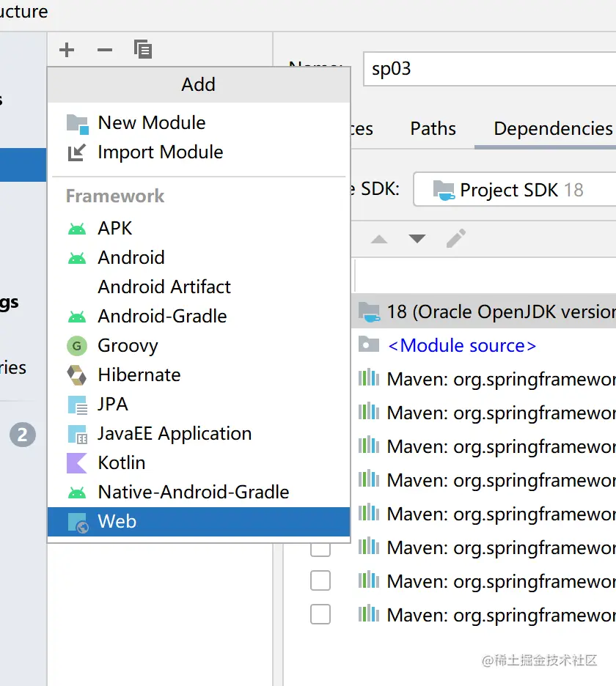
Task: Click the JavaEE Application icon
Action: [x=78, y=435]
